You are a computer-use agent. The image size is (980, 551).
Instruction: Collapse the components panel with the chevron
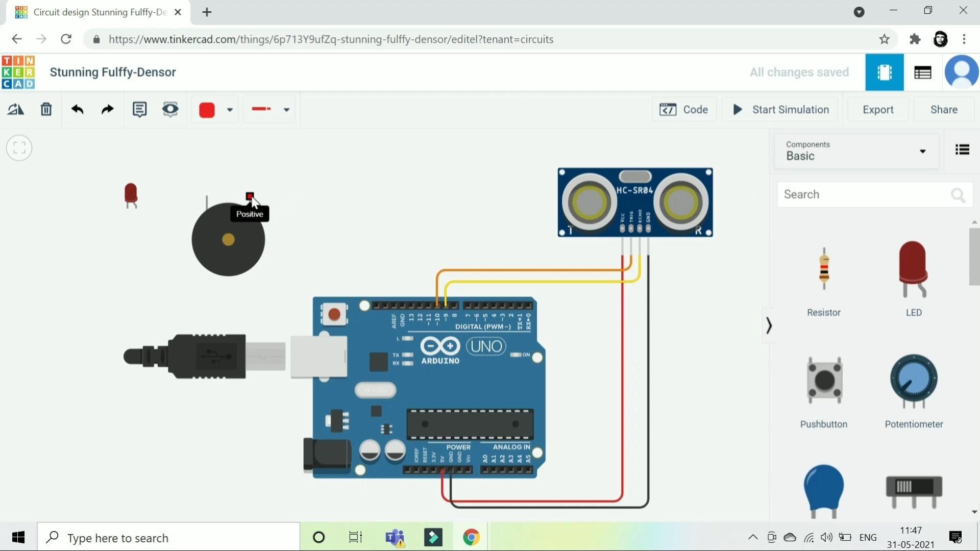click(x=769, y=325)
